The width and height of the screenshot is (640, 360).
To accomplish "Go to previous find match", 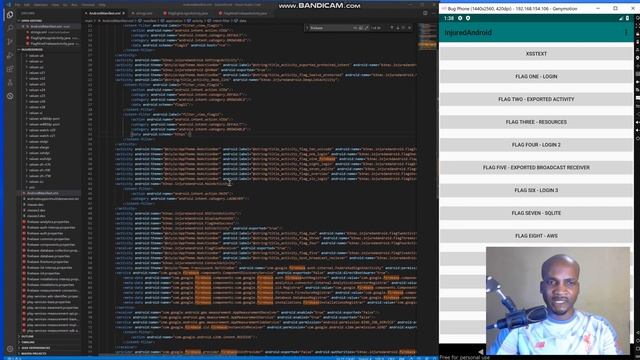I will pyautogui.click(x=391, y=28).
